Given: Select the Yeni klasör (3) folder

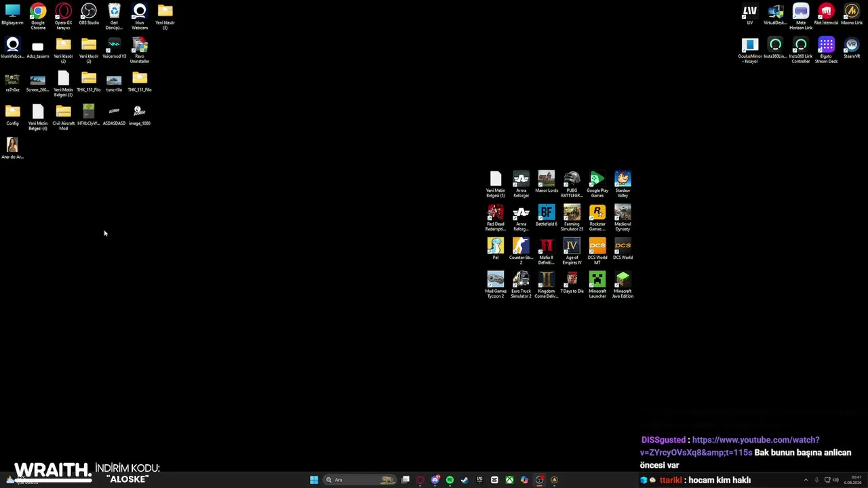Looking at the screenshot, I should [165, 16].
